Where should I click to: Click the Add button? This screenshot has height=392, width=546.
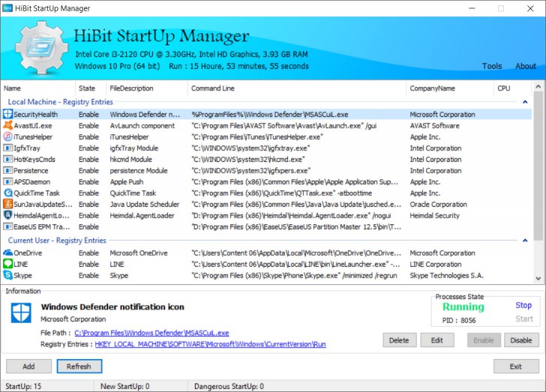[28, 367]
